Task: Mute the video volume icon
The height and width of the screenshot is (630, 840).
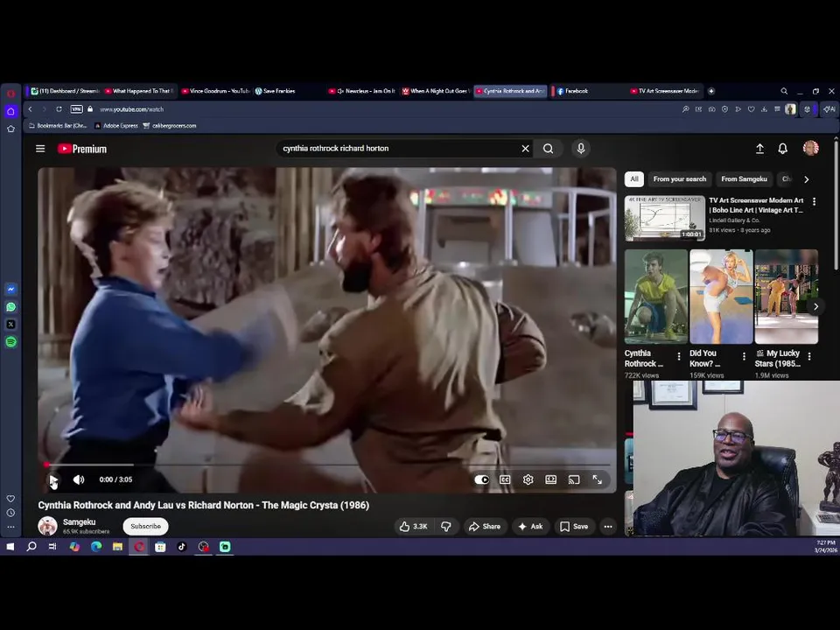Action: click(78, 479)
